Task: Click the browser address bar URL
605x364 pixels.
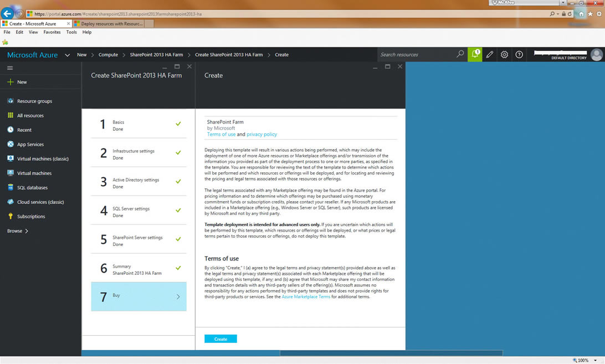Action: click(118, 14)
